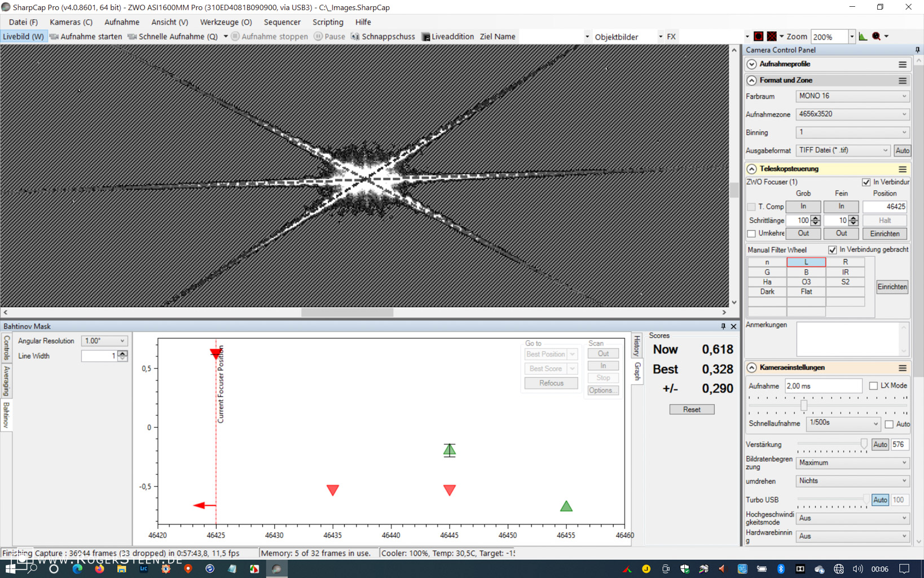The height and width of the screenshot is (578, 924).
Task: Enable the T. Comp checkbox
Action: tap(751, 207)
